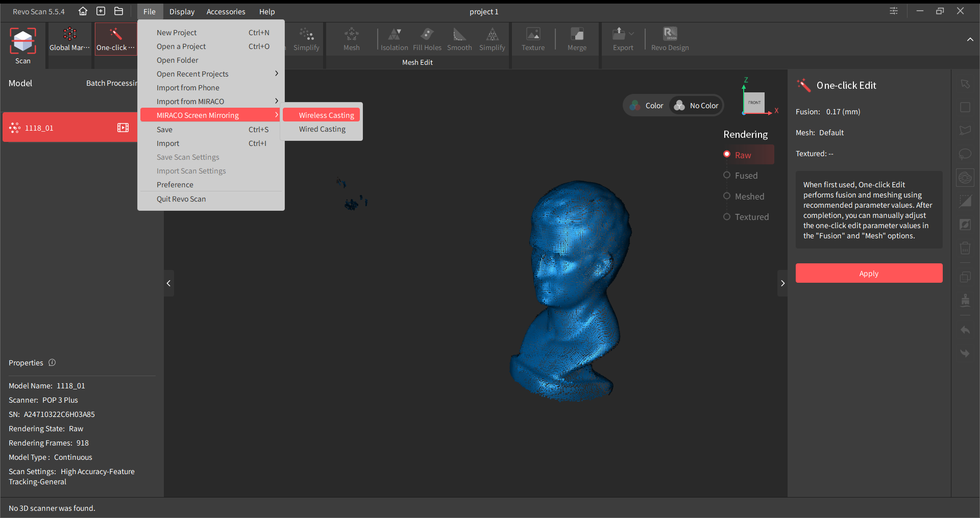Click Import in File menu

click(x=211, y=143)
